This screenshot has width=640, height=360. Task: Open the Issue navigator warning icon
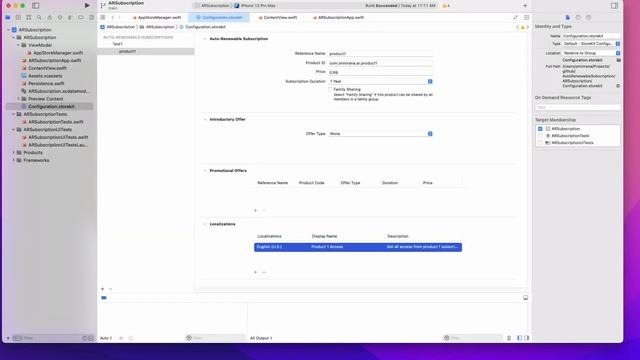[49, 18]
